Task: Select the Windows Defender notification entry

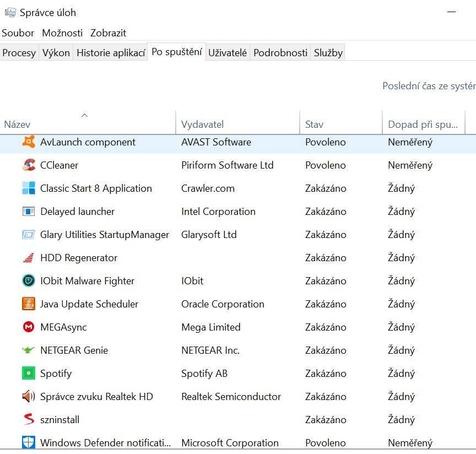Action: click(105, 442)
